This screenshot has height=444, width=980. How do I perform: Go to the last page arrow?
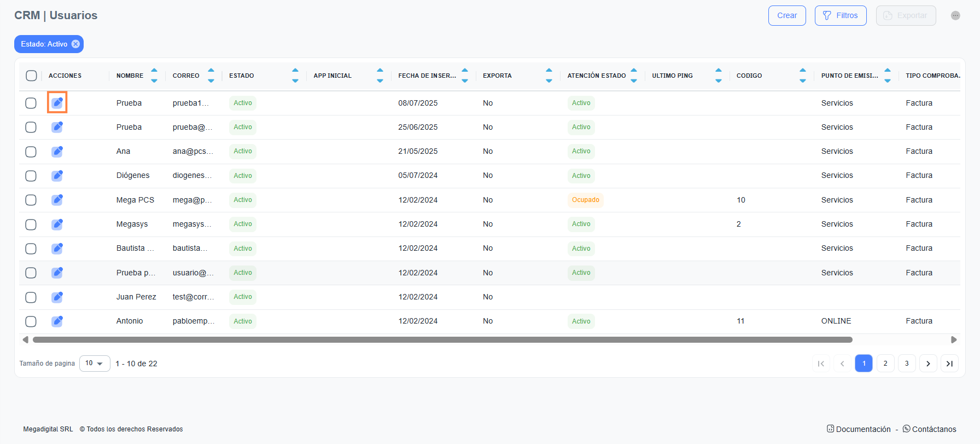pyautogui.click(x=949, y=364)
